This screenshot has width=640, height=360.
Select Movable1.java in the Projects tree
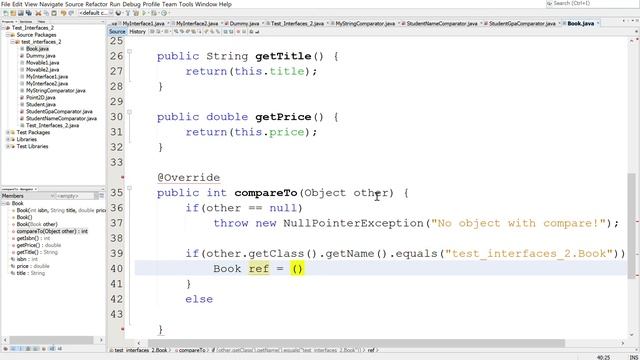[42, 62]
